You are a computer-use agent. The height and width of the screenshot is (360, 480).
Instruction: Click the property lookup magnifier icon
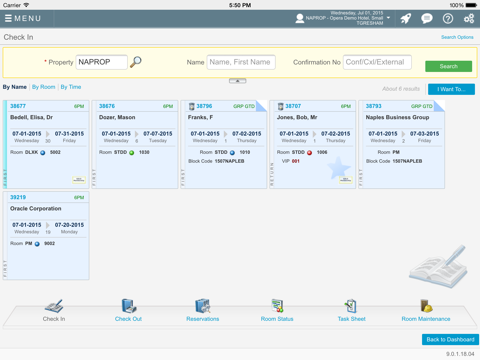pos(135,62)
